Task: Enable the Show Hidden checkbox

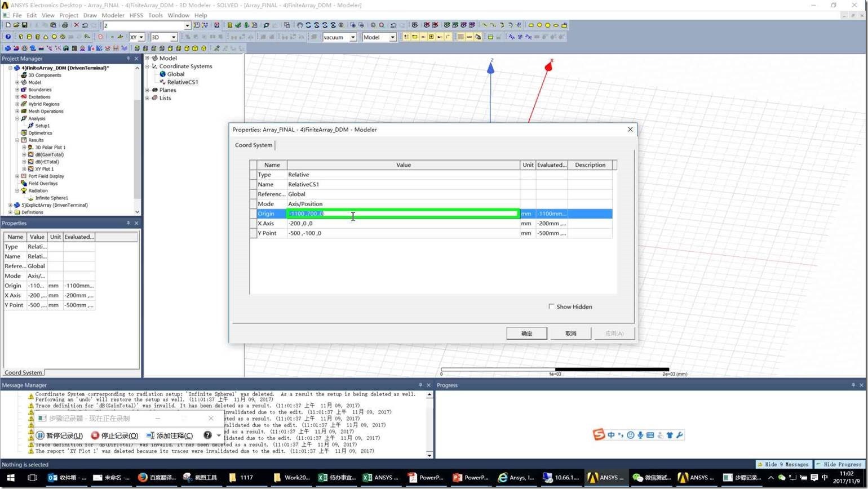Action: (x=551, y=306)
